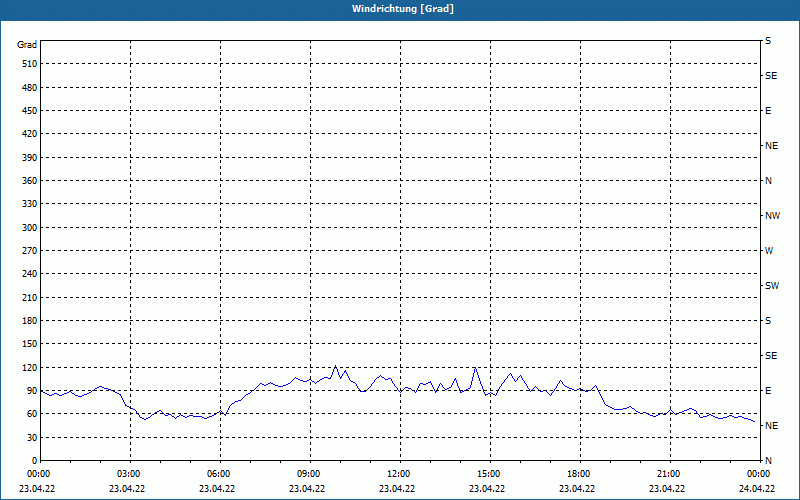This screenshot has height=500, width=800.
Task: Click the 23.04.22 date under 18:00
Action: [x=577, y=488]
